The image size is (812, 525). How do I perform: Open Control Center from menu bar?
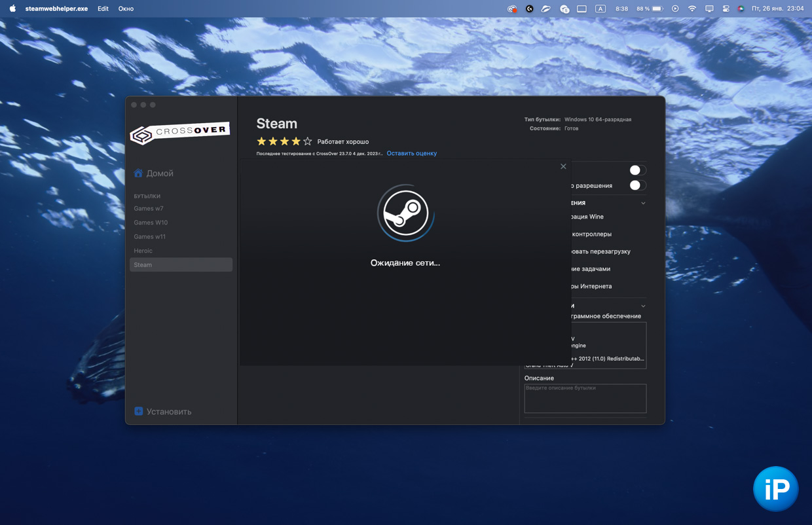pos(726,9)
